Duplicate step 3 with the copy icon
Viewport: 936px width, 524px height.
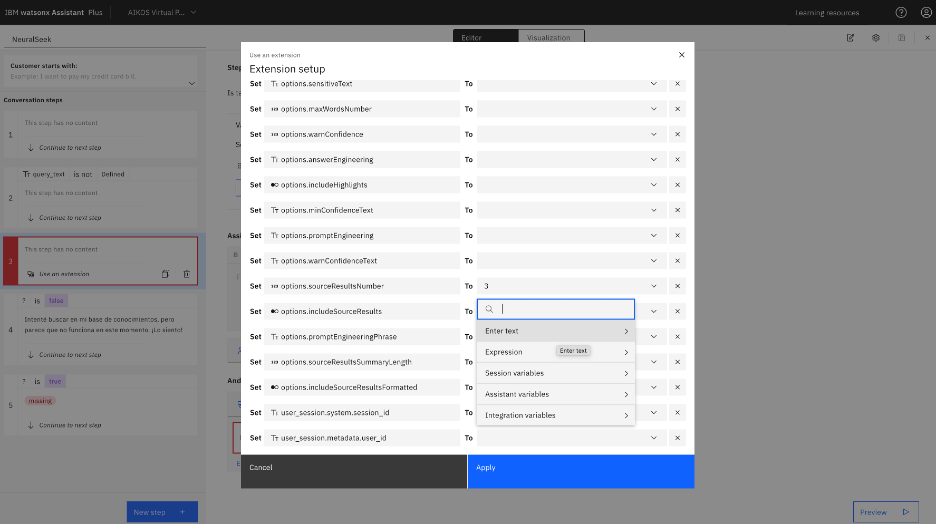165,274
